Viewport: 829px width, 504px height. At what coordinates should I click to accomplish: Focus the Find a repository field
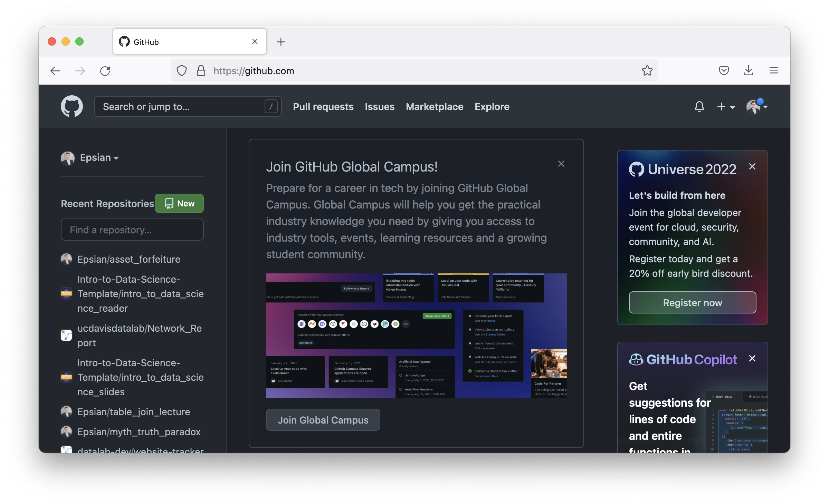(x=132, y=230)
